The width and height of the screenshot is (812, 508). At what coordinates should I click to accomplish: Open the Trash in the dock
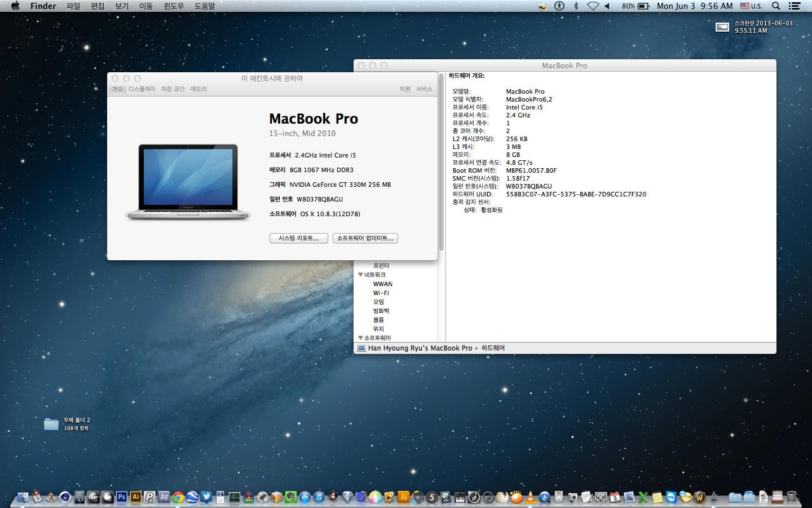[792, 497]
